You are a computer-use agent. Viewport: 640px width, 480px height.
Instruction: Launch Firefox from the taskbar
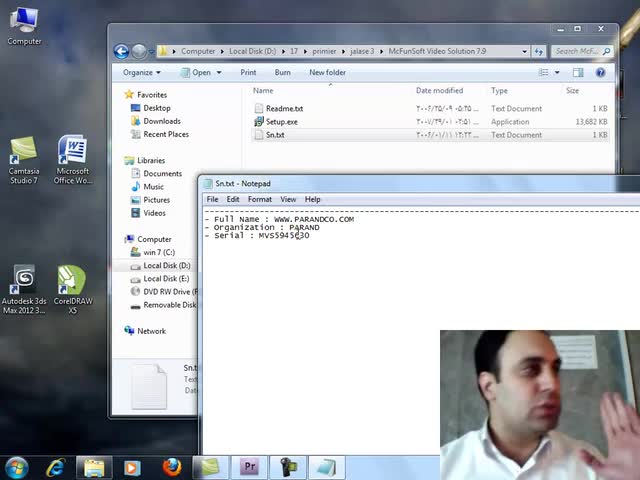pyautogui.click(x=172, y=468)
